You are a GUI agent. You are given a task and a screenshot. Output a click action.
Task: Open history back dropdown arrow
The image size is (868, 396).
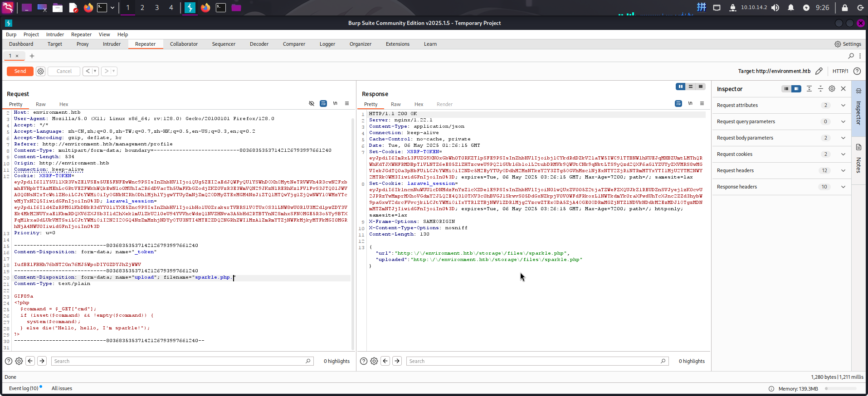coord(95,71)
